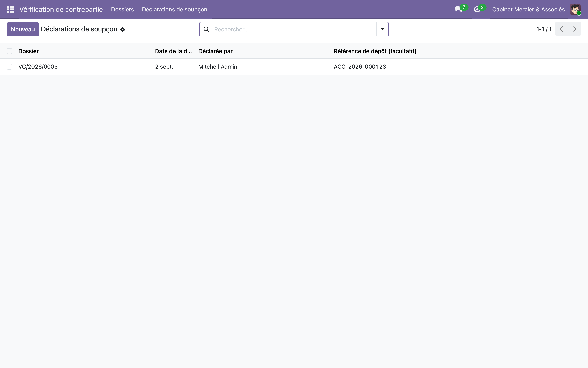This screenshot has width=588, height=368.
Task: Check the VC/2026/0003 row checkbox
Action: (9, 67)
